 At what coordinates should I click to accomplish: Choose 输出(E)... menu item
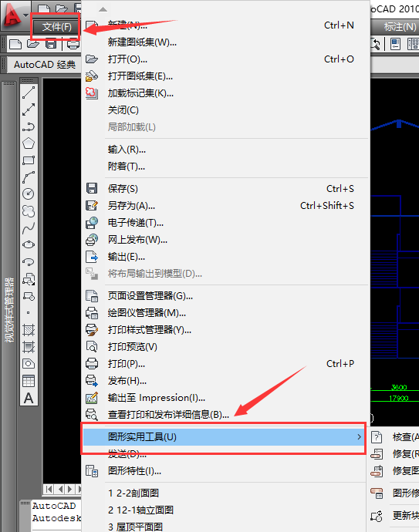click(x=225, y=257)
